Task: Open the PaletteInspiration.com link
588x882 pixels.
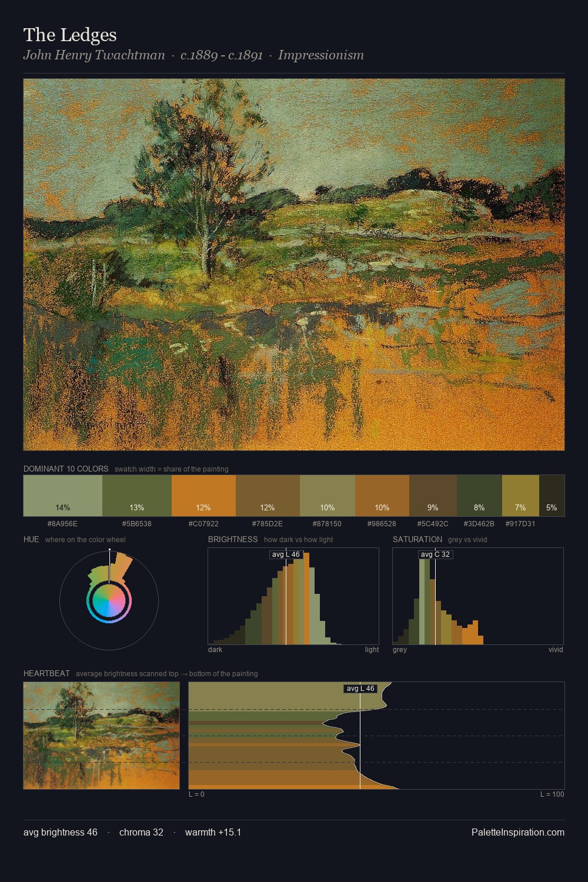Action: click(518, 832)
